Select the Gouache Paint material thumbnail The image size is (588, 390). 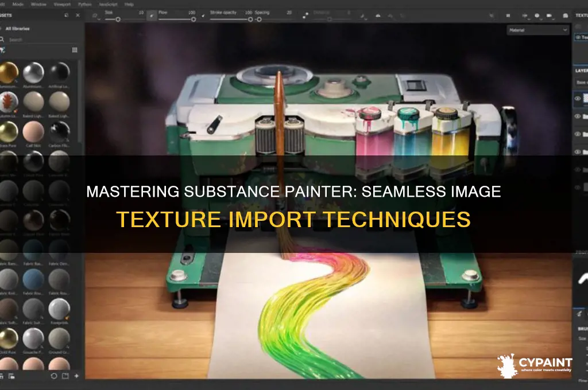point(33,338)
